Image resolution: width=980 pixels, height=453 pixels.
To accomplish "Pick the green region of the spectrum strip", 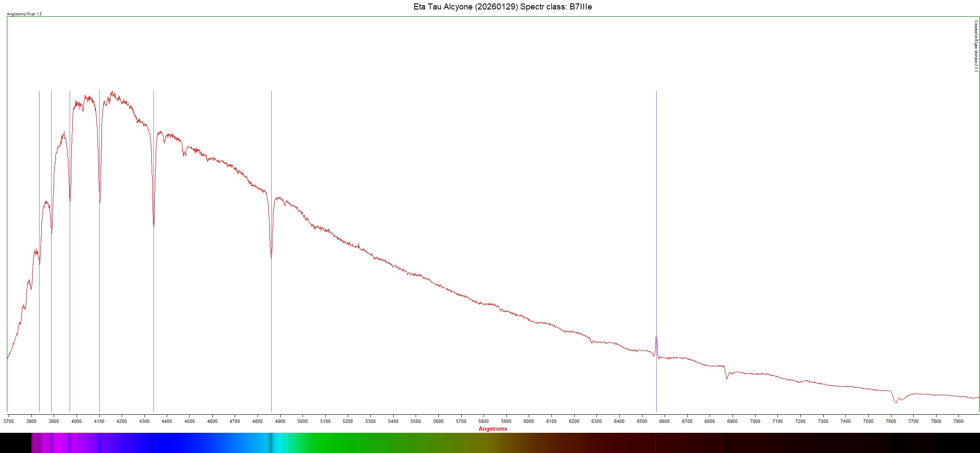I will 335,443.
